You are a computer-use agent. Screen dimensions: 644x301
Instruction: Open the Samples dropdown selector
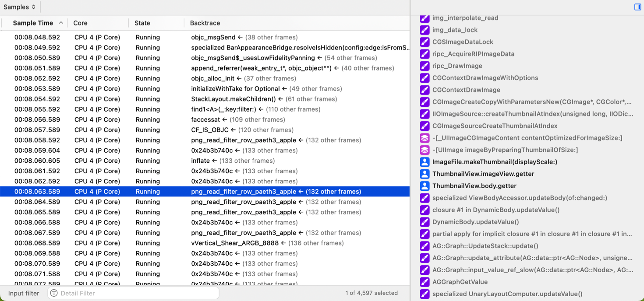(19, 7)
